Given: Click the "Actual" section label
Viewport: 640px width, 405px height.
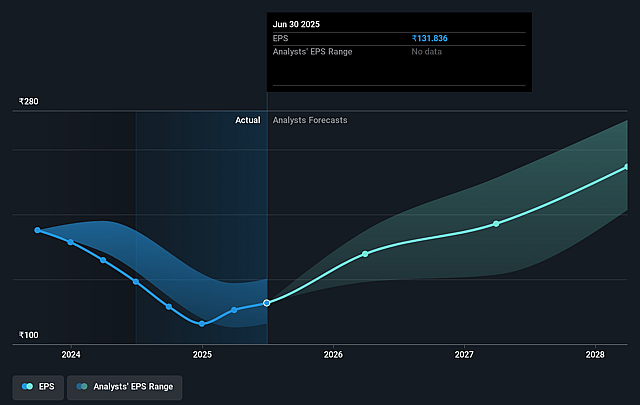Looking at the screenshot, I should [247, 120].
